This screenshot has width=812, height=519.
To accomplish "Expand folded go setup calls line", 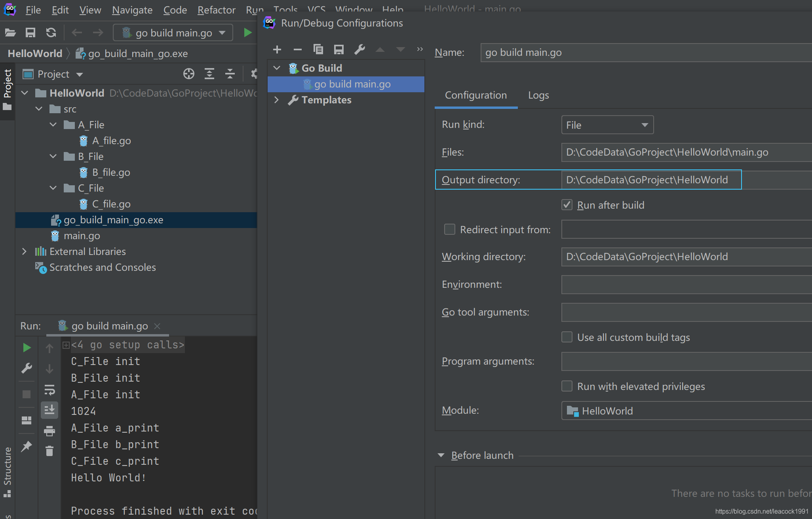I will coord(66,345).
